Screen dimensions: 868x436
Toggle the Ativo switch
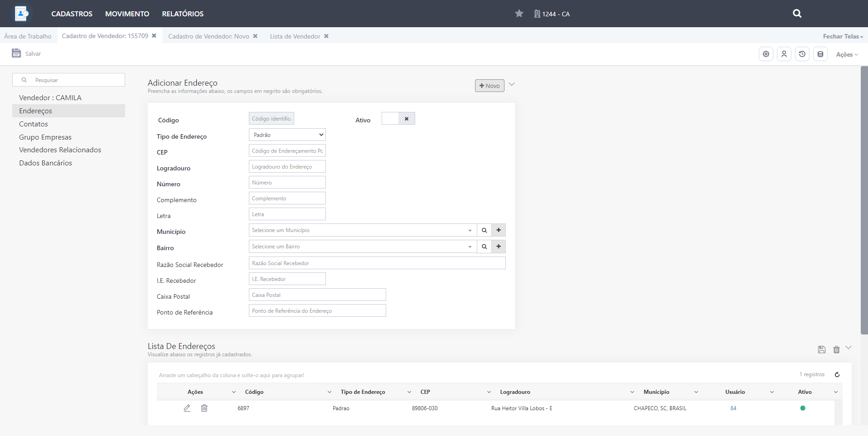pos(398,119)
